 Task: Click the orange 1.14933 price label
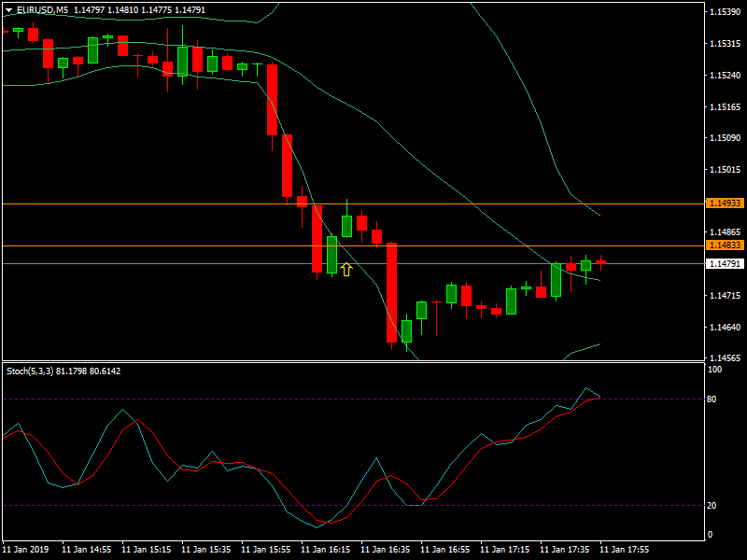point(725,203)
